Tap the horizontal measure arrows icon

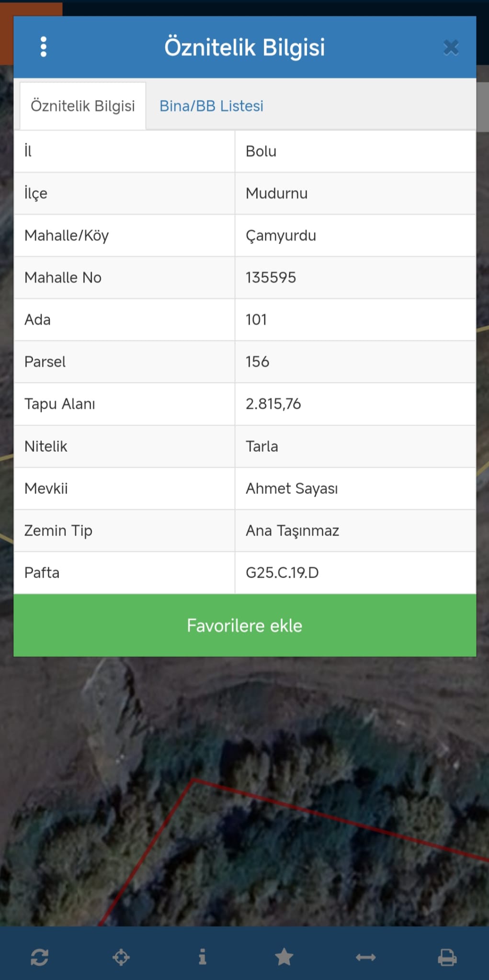(x=365, y=957)
